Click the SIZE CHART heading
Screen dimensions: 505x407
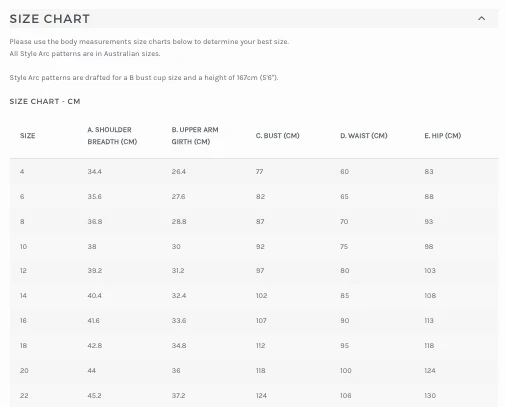(50, 19)
